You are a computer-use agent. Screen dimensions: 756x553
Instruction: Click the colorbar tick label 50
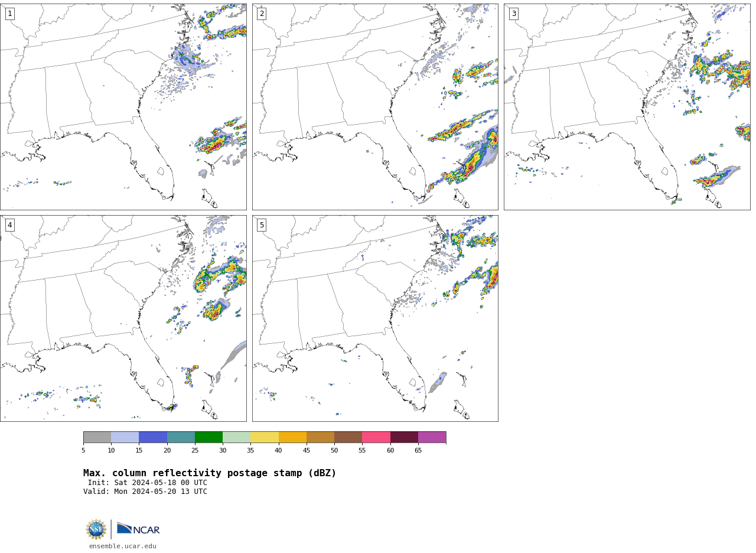334,451
